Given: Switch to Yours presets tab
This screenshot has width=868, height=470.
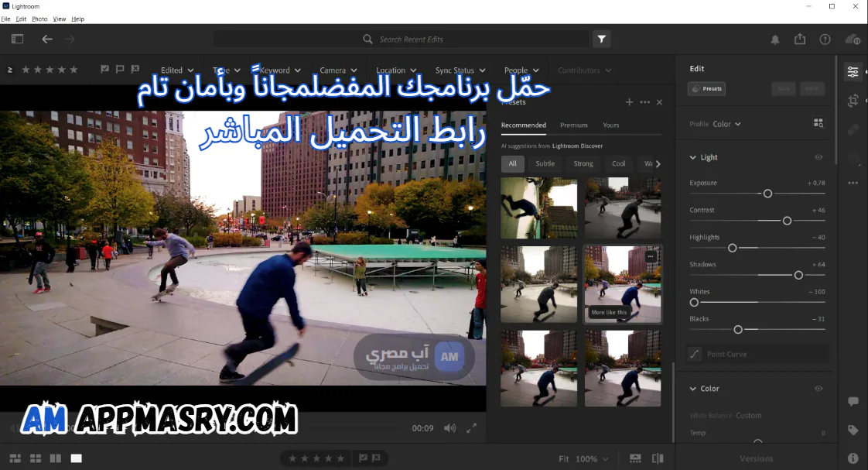Looking at the screenshot, I should click(611, 125).
